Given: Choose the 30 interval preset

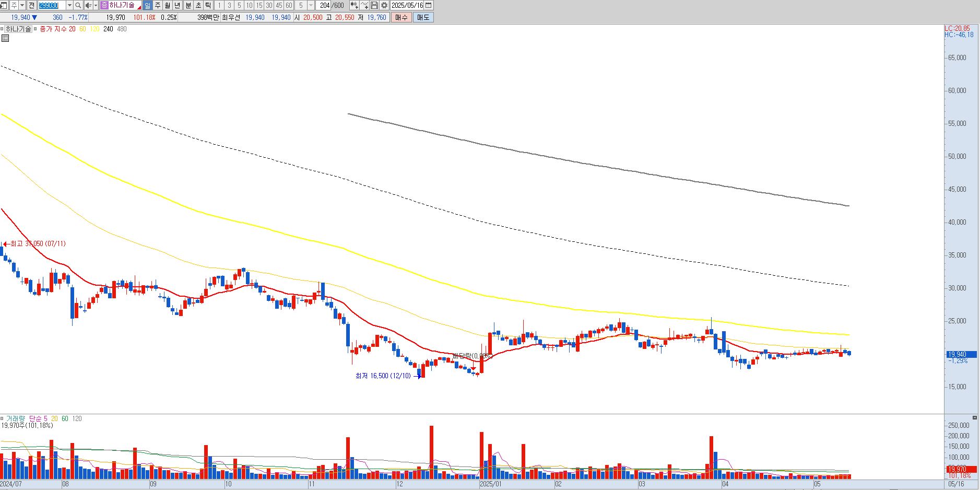Looking at the screenshot, I should [x=269, y=5].
